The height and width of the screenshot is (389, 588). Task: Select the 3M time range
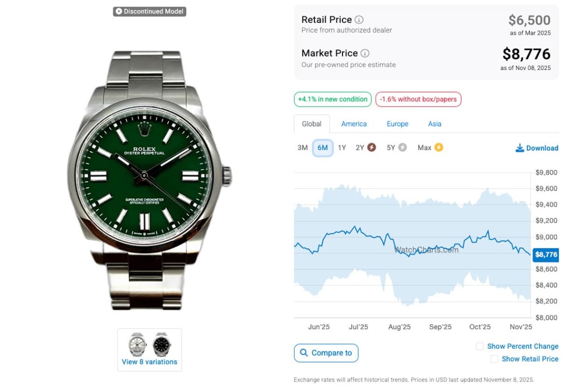click(302, 147)
